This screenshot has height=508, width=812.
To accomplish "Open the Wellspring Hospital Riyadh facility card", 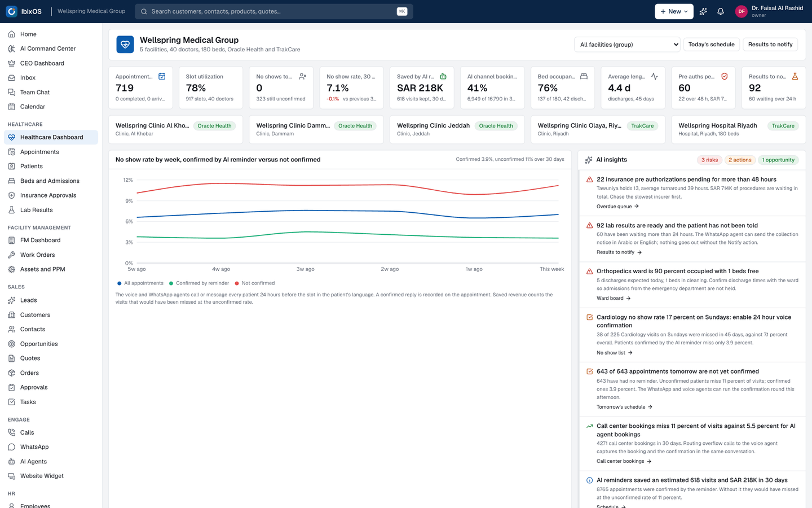I will click(738, 129).
